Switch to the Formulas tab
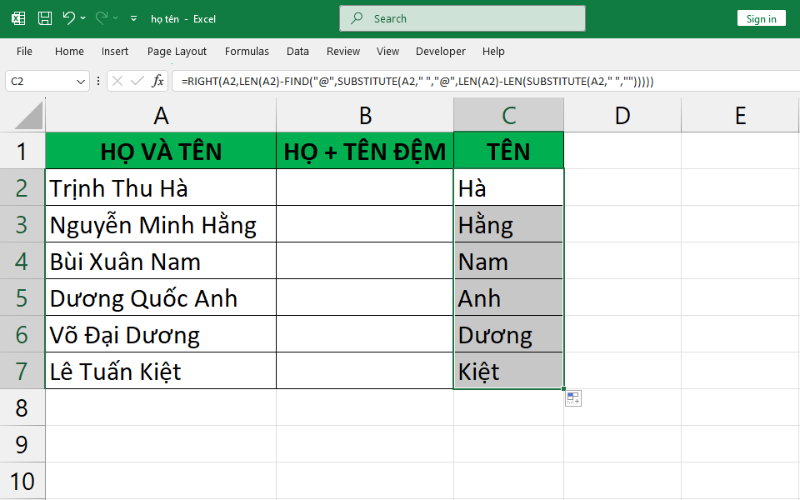 point(247,52)
